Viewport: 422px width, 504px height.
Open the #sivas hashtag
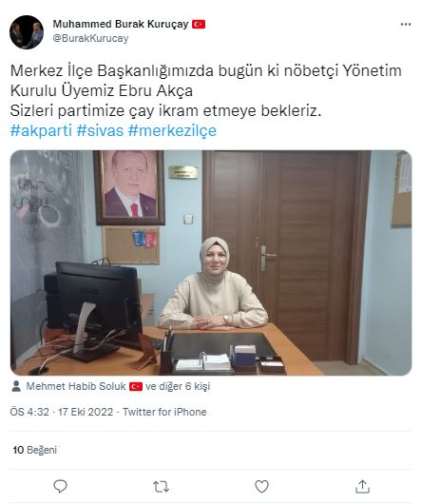tap(100, 130)
